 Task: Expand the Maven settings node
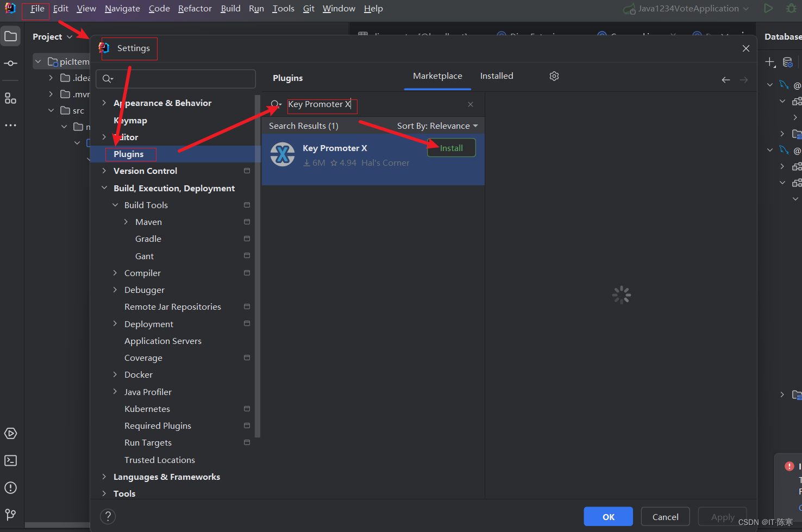point(126,222)
